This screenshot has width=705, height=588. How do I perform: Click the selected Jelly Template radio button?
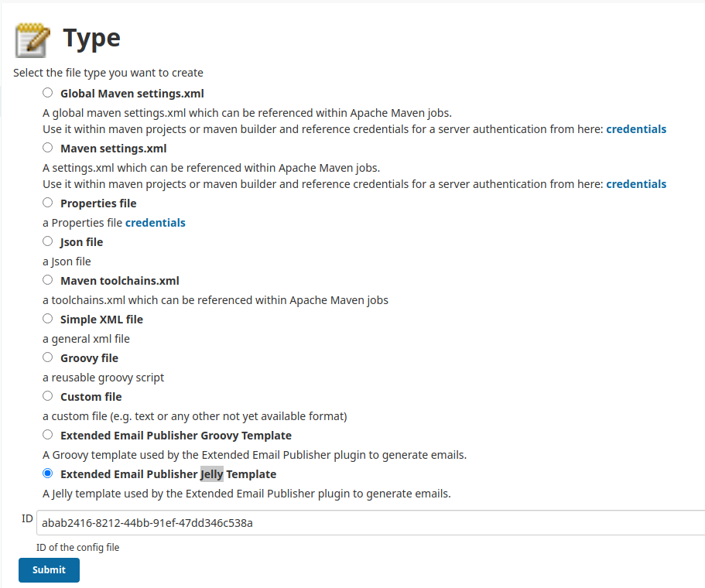click(48, 473)
